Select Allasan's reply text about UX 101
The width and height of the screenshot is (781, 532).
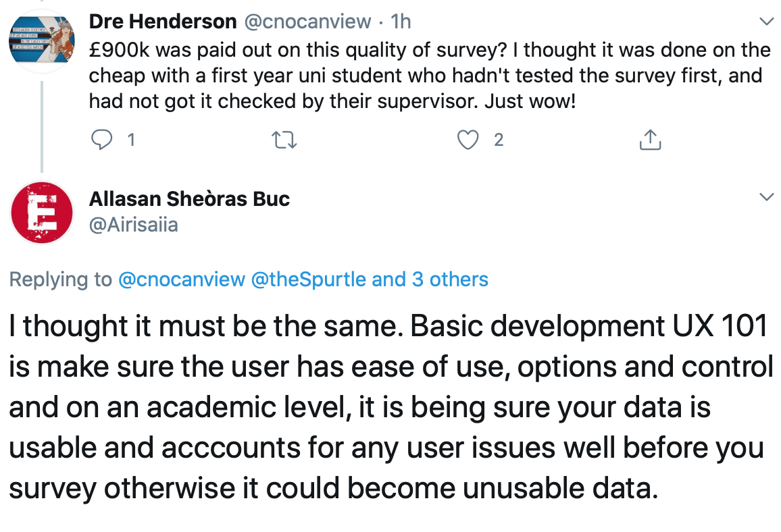coord(391,407)
